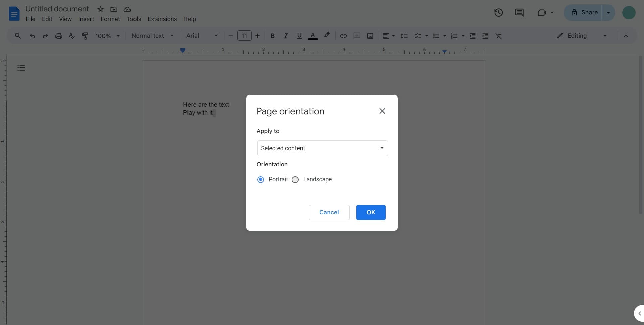Open the comments panel icon

pyautogui.click(x=519, y=13)
